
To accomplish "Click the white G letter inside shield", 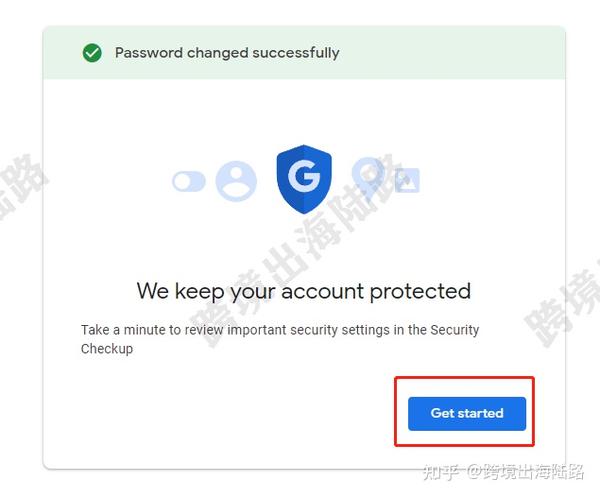I will pos(304,176).
